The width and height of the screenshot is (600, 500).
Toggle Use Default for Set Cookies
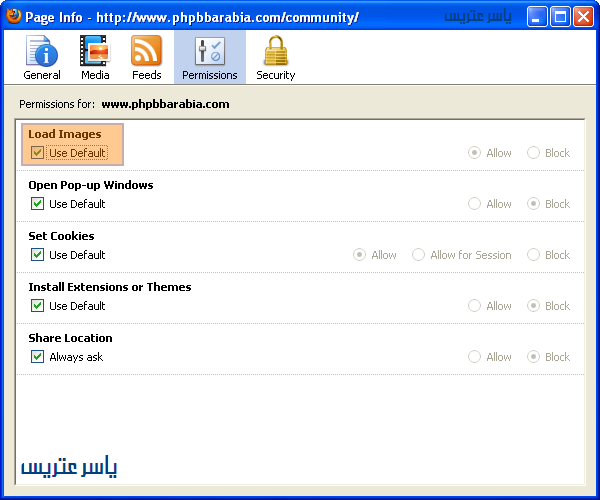click(38, 255)
